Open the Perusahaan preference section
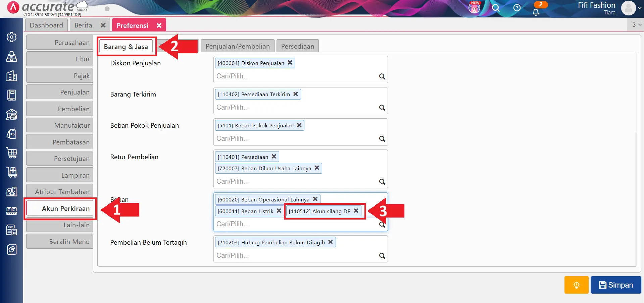The image size is (644, 303). [x=60, y=43]
